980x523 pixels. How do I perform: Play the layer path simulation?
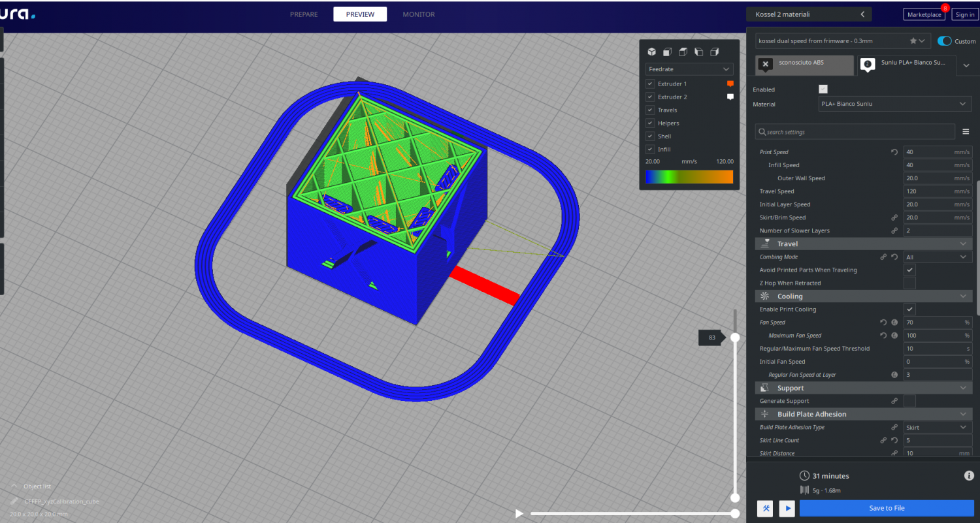click(x=519, y=514)
